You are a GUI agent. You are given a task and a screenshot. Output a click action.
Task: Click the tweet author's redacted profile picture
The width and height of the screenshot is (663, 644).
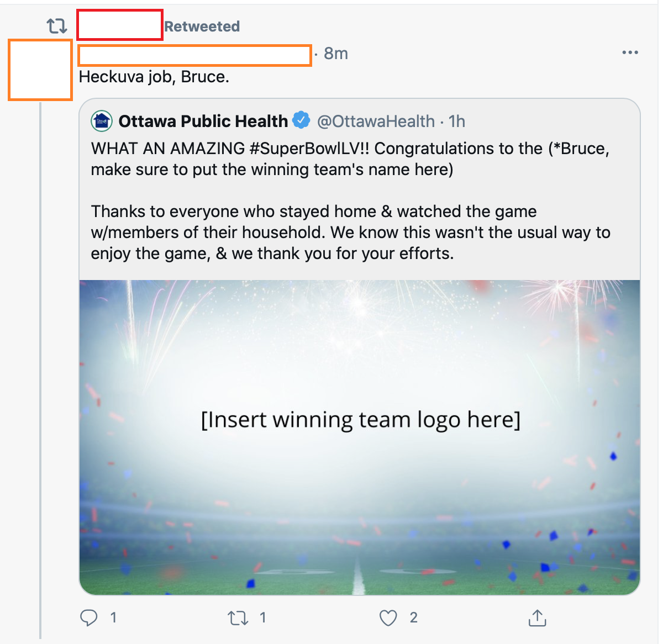pyautogui.click(x=40, y=70)
